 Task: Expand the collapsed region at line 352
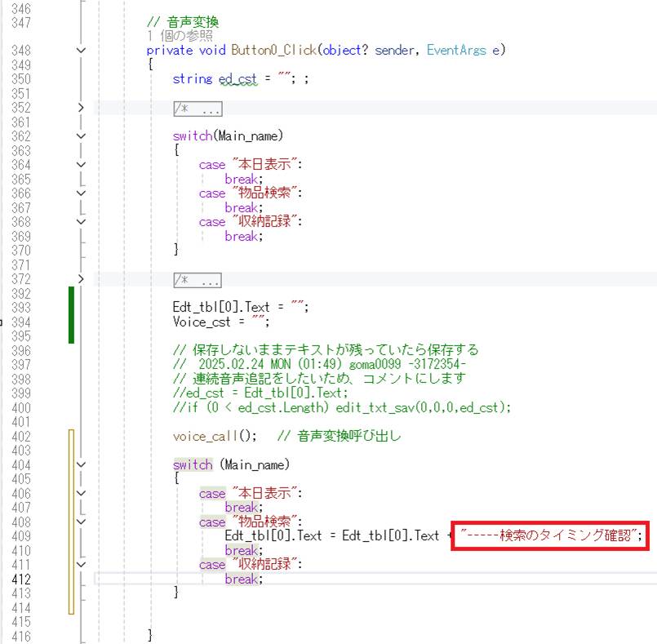[x=81, y=108]
